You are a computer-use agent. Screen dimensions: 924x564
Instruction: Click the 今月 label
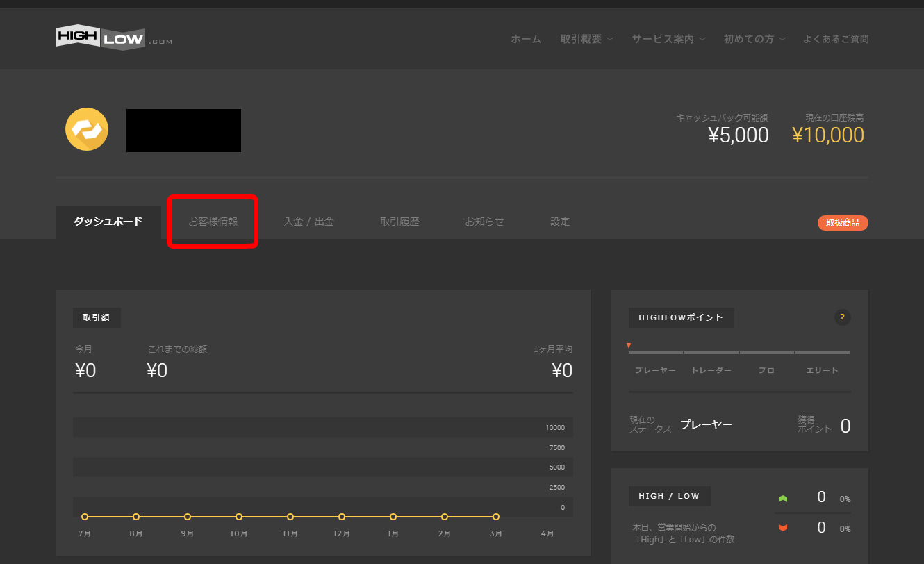click(84, 349)
